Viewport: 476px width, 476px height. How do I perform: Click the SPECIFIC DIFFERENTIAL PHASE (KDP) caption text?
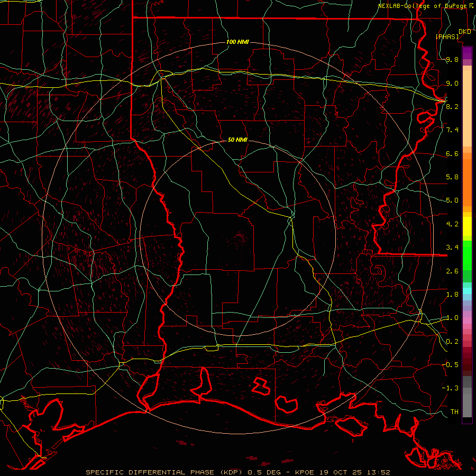click(164, 472)
